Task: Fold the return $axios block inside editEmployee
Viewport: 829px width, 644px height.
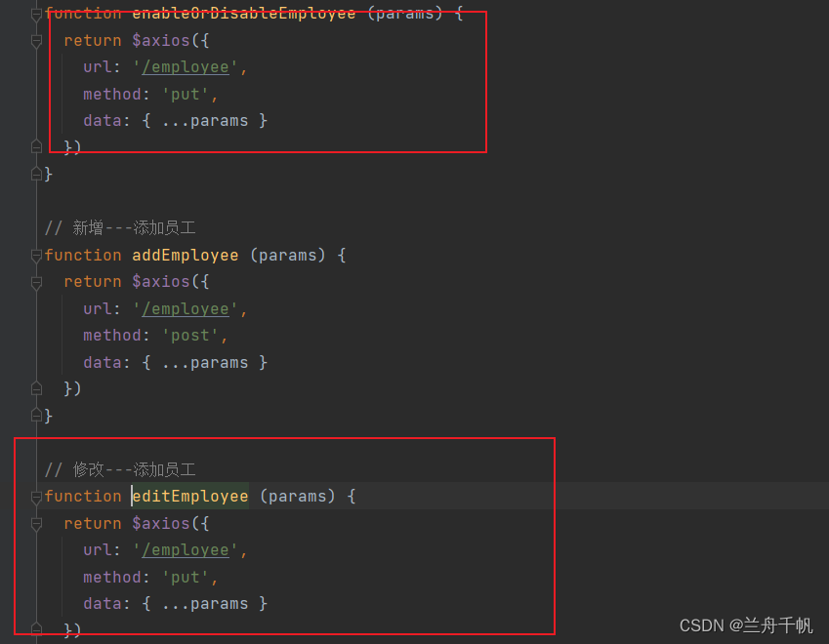Action: point(37,524)
